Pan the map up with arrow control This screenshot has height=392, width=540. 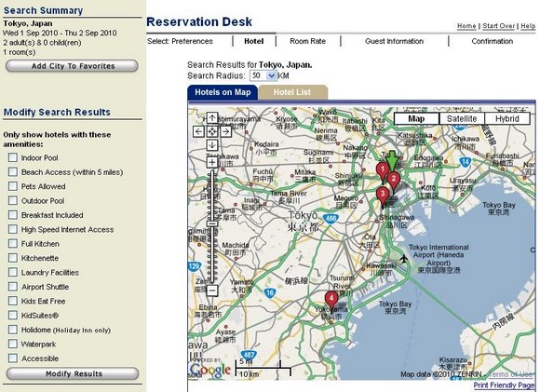pos(212,118)
